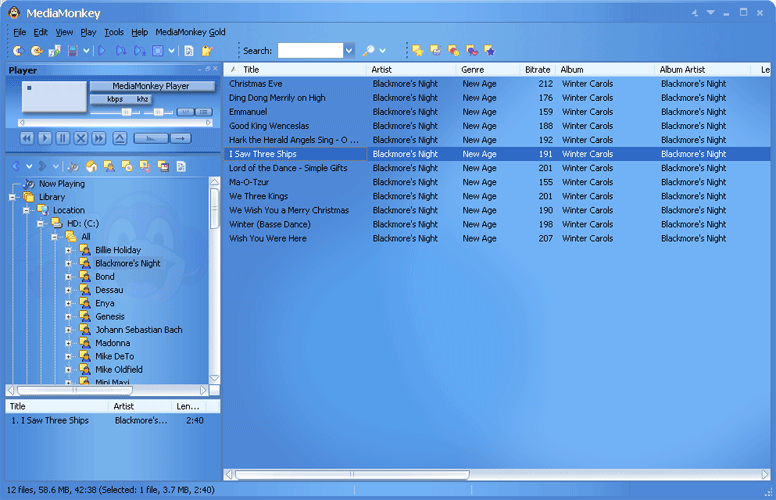
Task: Click the Play Next toolbar icon
Action: coord(121,50)
